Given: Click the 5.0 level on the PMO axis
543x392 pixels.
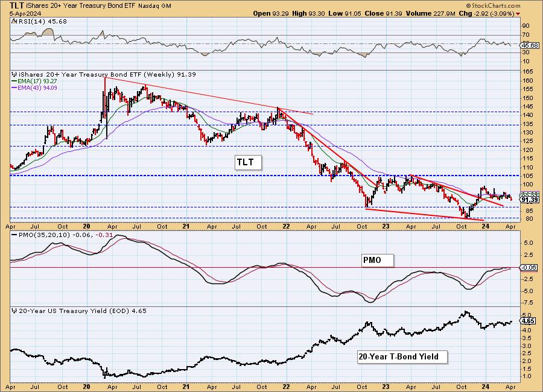Looking at the screenshot, I should (x=529, y=243).
